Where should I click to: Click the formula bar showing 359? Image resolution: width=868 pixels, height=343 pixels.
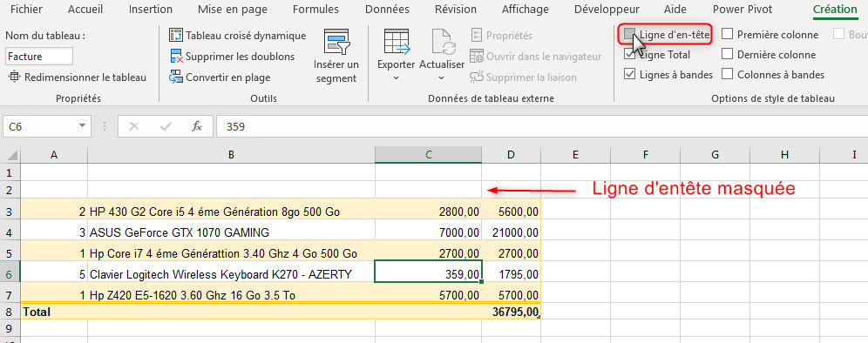point(541,127)
